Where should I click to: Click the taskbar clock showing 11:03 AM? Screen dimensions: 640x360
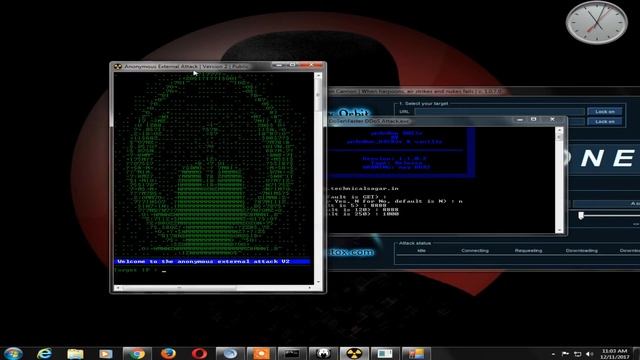click(614, 354)
